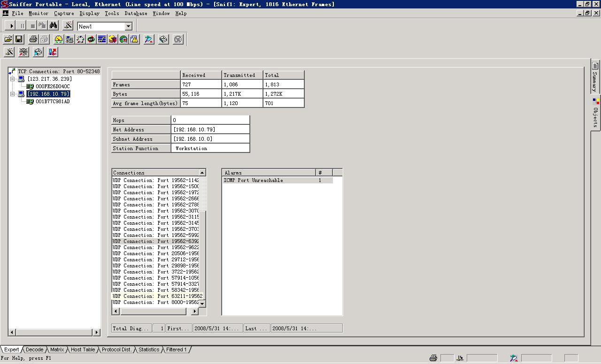Click the binoculars display icon

[x=53, y=26]
